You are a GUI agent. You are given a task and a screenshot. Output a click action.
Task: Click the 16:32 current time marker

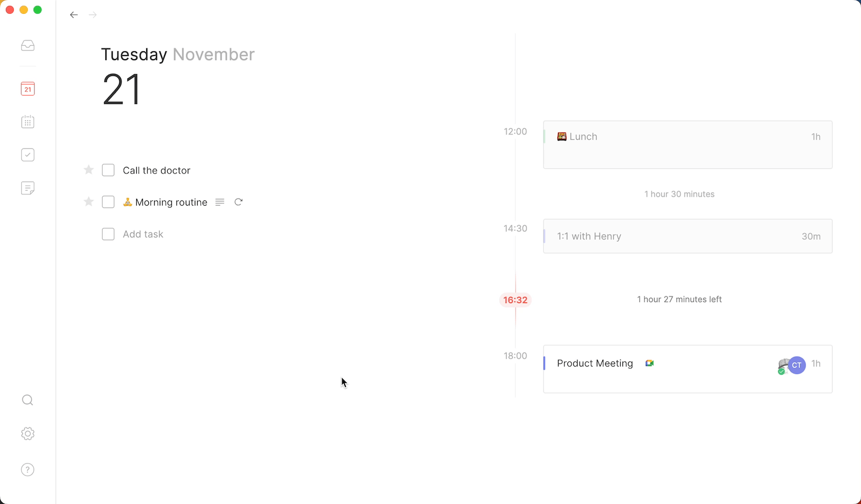click(515, 300)
